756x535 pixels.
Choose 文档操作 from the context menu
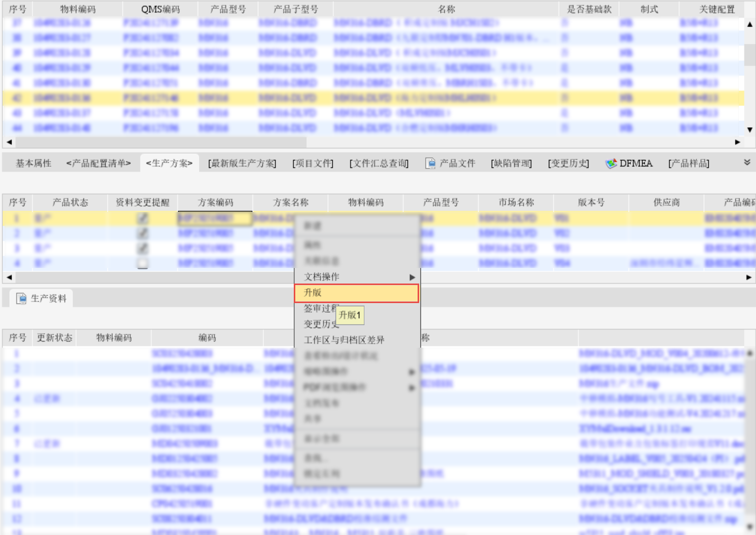356,277
